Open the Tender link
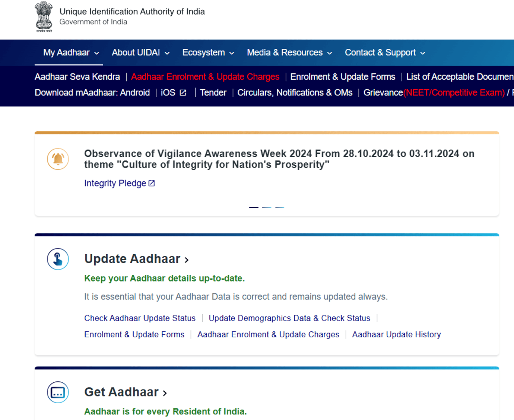Screen dimensions: 514x420 (x=213, y=93)
